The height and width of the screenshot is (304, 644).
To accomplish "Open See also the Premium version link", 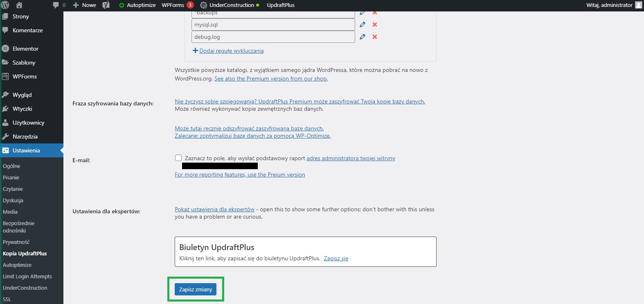I will [271, 78].
